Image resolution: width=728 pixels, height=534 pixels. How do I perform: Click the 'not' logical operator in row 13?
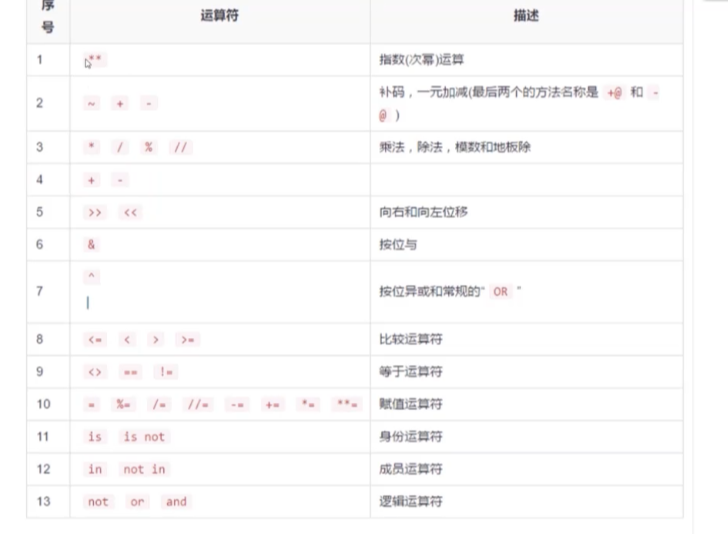98,502
